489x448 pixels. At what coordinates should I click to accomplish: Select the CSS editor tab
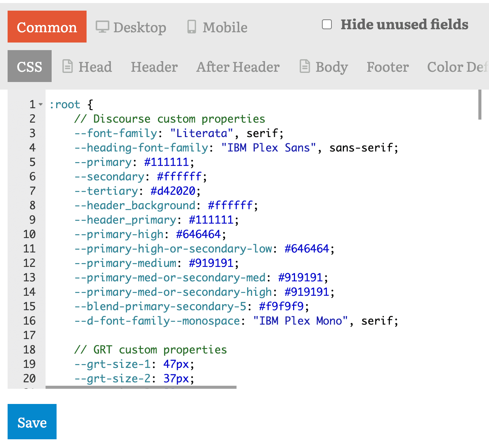pyautogui.click(x=30, y=66)
